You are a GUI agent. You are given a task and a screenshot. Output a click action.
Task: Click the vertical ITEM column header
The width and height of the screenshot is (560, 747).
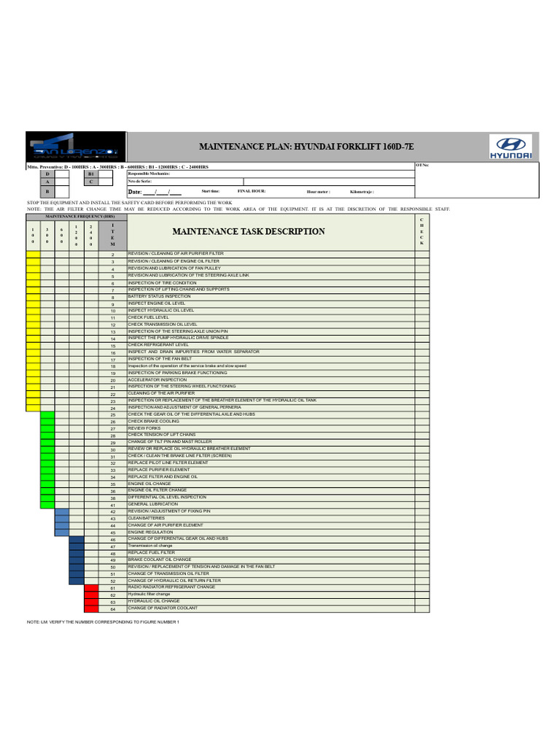pos(113,234)
